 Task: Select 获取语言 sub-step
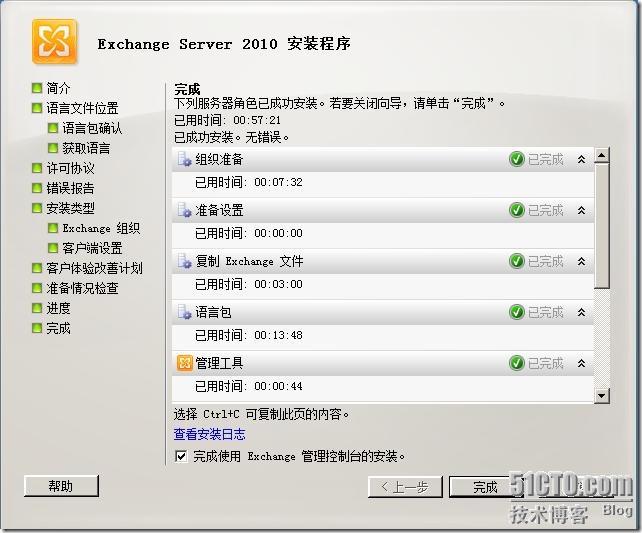tap(86, 148)
